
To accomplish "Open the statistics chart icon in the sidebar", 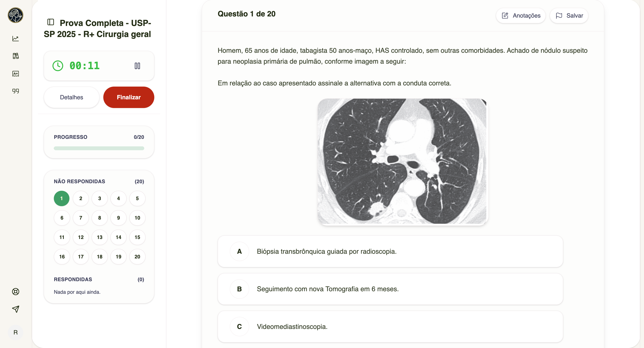I will 15,39.
